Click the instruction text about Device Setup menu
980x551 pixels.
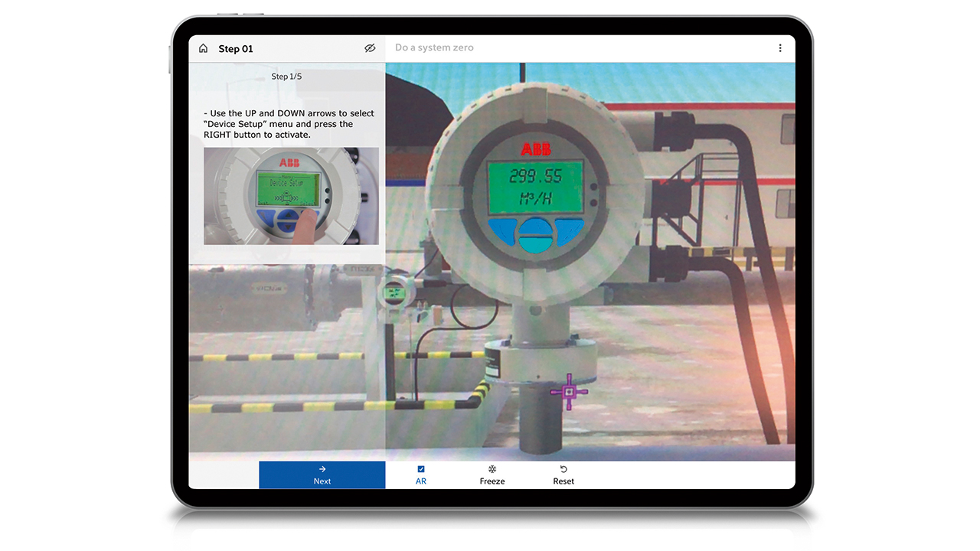289,124
